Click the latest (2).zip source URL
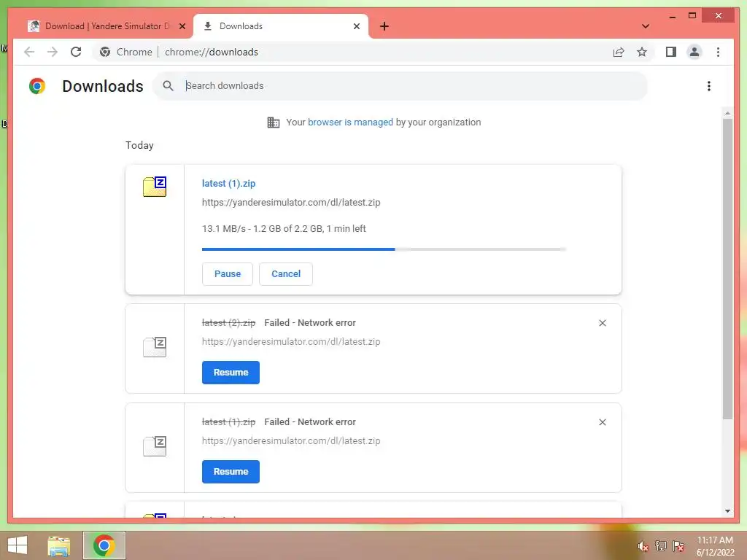The width and height of the screenshot is (747, 560). click(291, 341)
